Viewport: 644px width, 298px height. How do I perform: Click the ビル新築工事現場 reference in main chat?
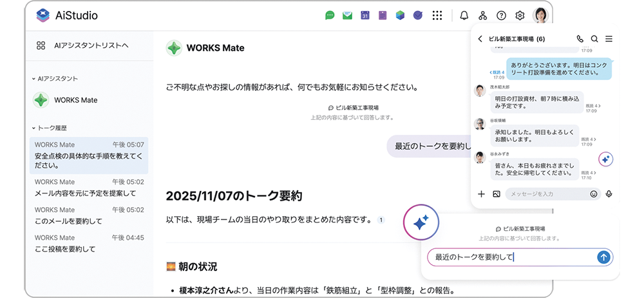tap(353, 108)
